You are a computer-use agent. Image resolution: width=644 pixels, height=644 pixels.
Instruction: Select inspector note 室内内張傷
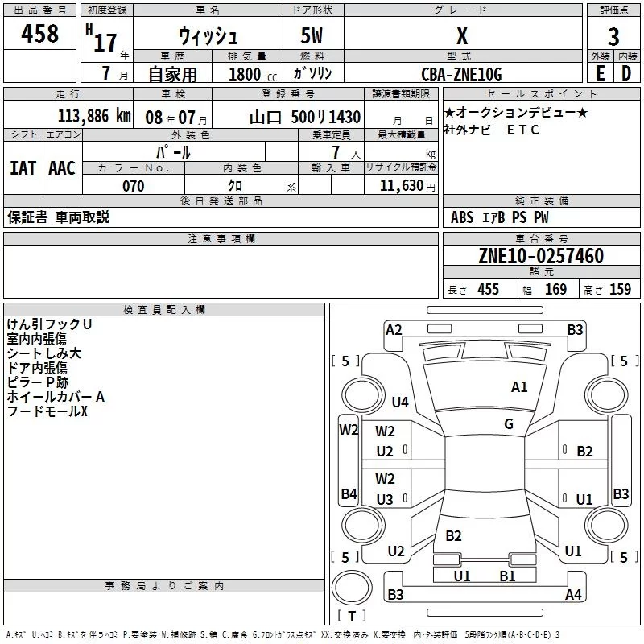(36, 339)
